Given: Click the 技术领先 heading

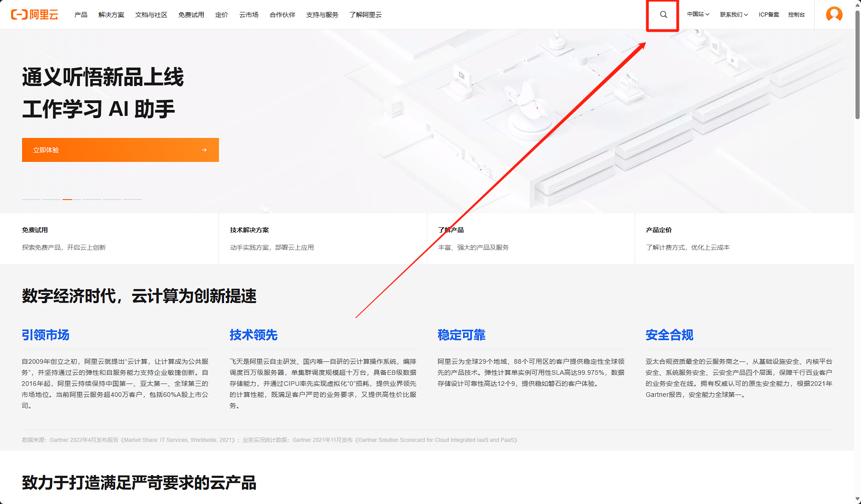Looking at the screenshot, I should tap(253, 335).
